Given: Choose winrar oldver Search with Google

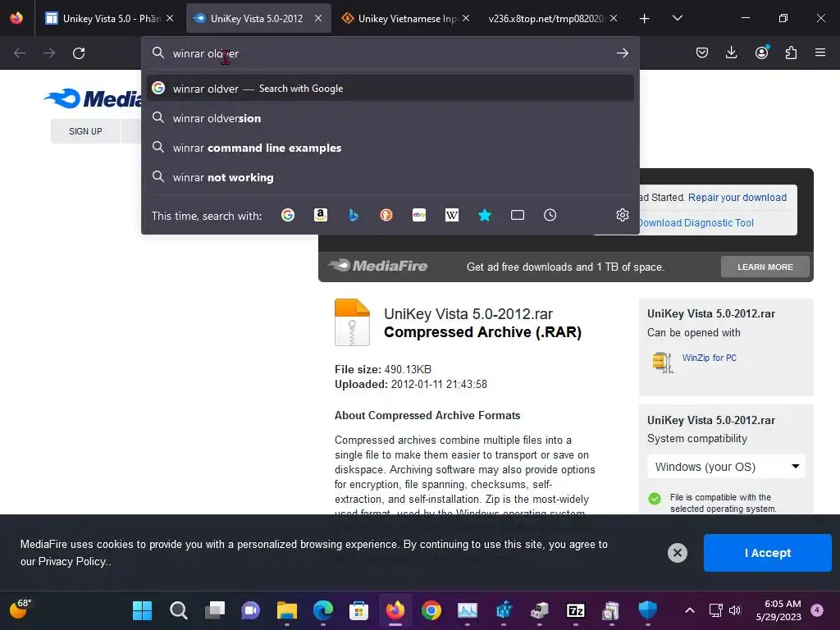Looking at the screenshot, I should pos(390,89).
